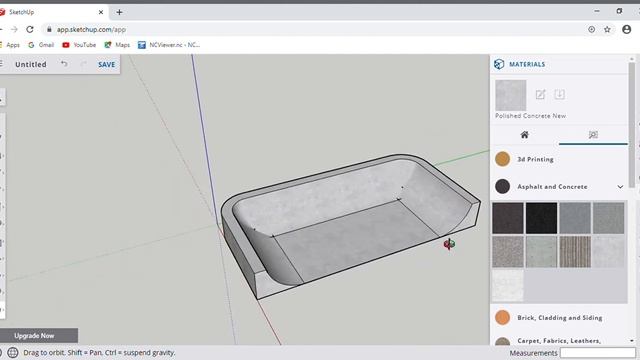The height and width of the screenshot is (360, 640).
Task: Pick the dark asphalt swatch, first tile in grid
Action: 508,218
